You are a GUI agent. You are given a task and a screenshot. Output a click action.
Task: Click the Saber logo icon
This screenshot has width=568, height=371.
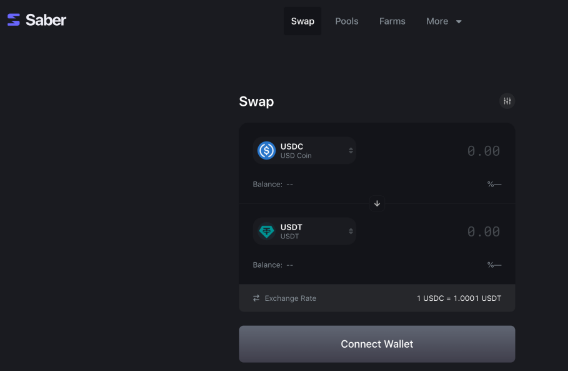[x=13, y=20]
